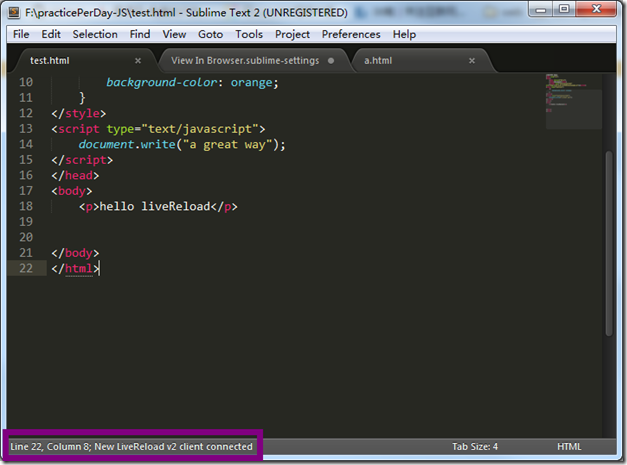627x465 pixels.
Task: Open Tab Size: 4 indentation selector
Action: coord(475,446)
